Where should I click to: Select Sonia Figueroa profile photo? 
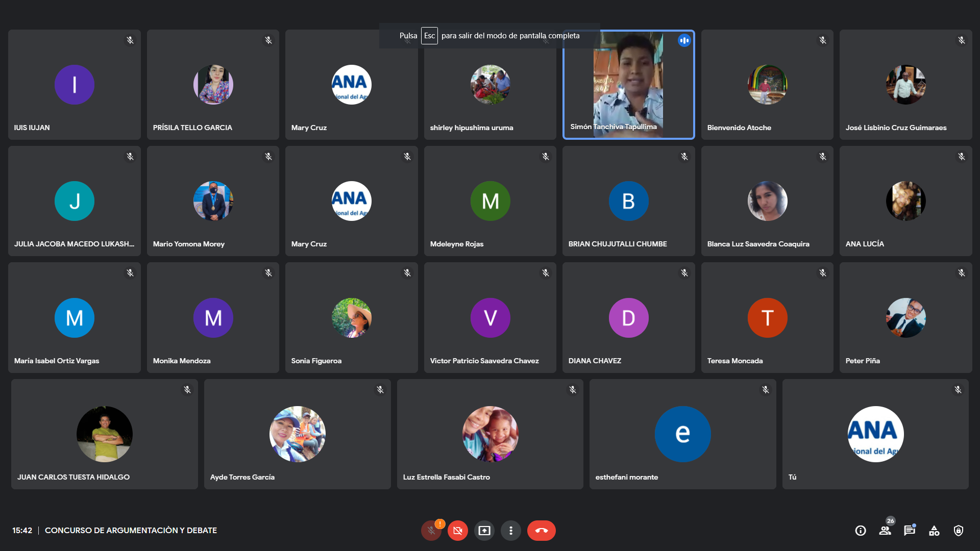point(352,318)
